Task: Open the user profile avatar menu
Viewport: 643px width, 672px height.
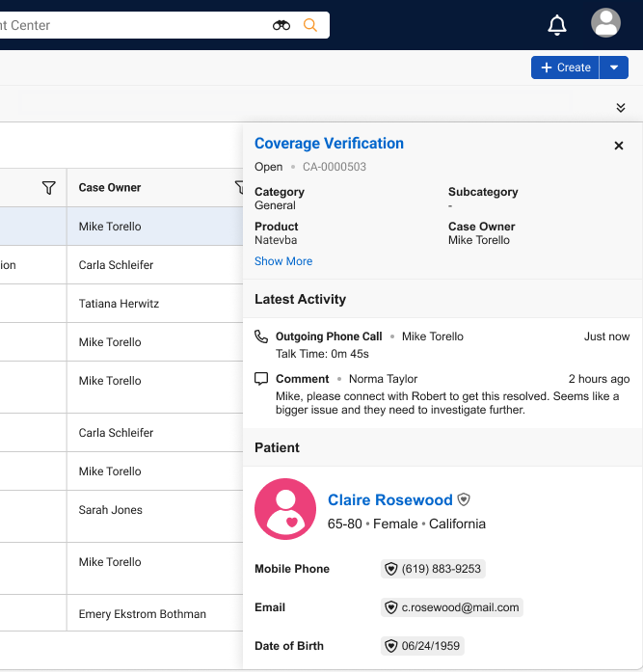Action: coord(605,23)
